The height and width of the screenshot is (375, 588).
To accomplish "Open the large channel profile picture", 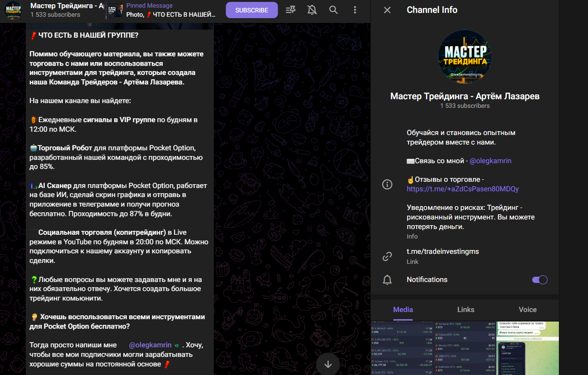I will point(465,56).
